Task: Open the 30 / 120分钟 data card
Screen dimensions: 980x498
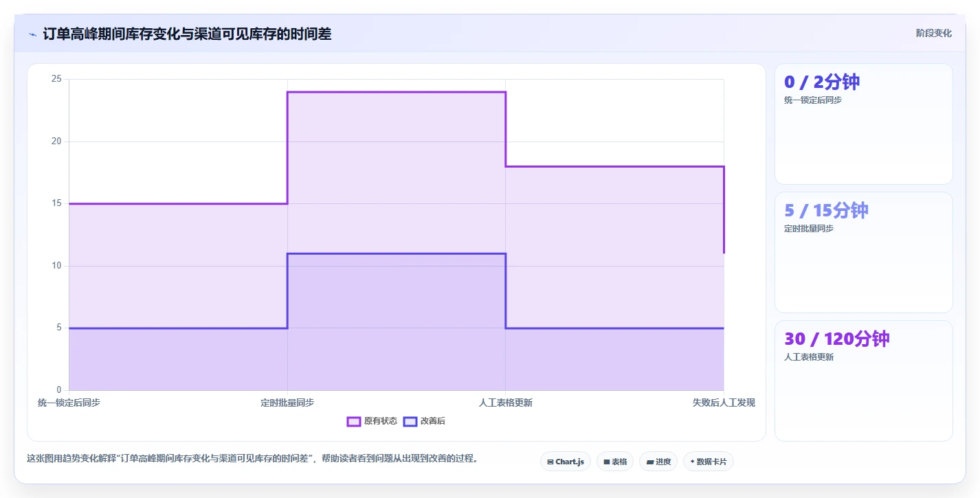Action: (864, 381)
